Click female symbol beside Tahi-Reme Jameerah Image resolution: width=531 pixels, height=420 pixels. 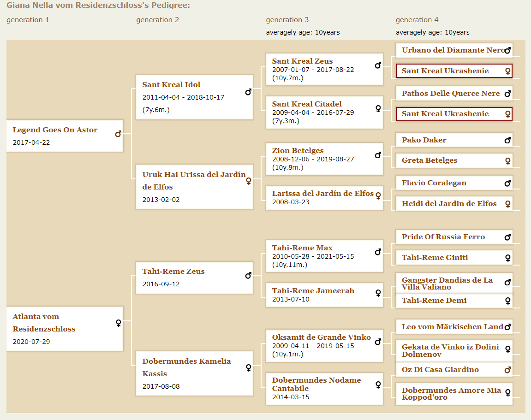[x=378, y=293]
